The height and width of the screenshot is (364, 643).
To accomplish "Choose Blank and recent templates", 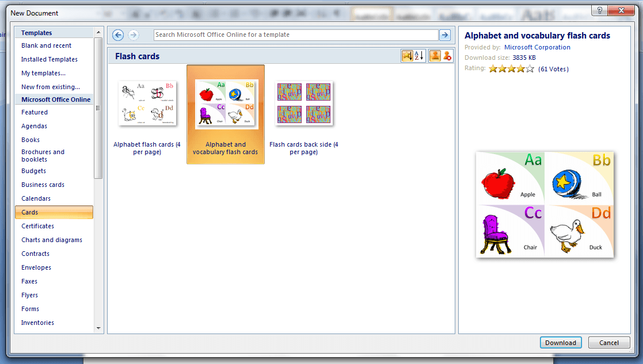I will 46,45.
